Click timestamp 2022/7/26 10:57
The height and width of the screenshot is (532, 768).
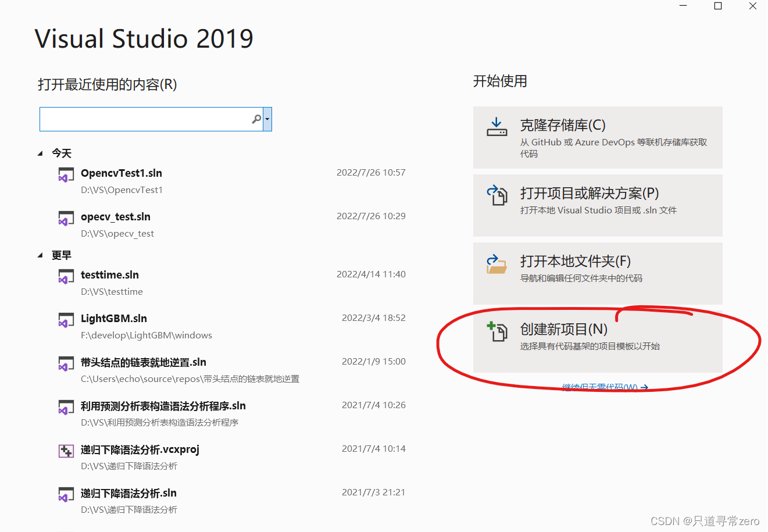pos(371,173)
